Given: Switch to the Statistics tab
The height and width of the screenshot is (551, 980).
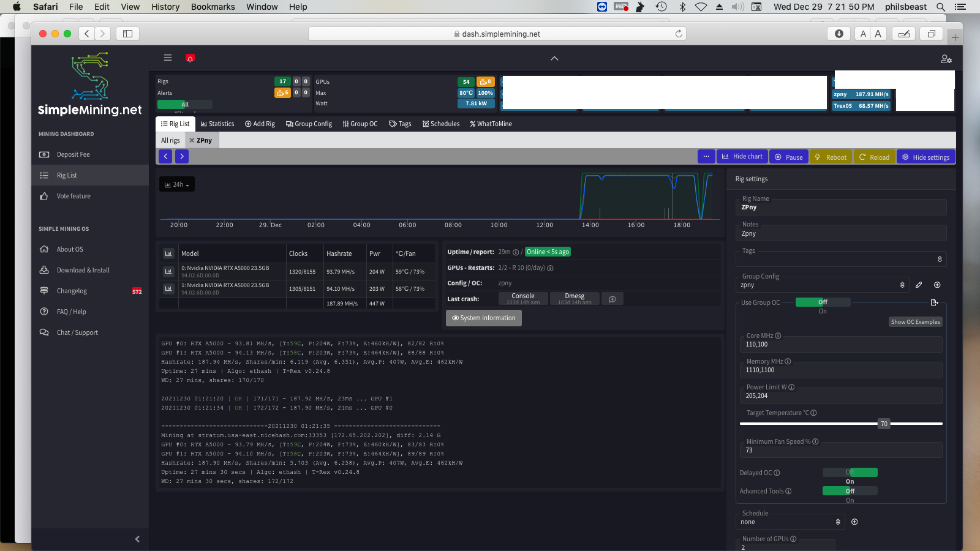Looking at the screenshot, I should (217, 124).
